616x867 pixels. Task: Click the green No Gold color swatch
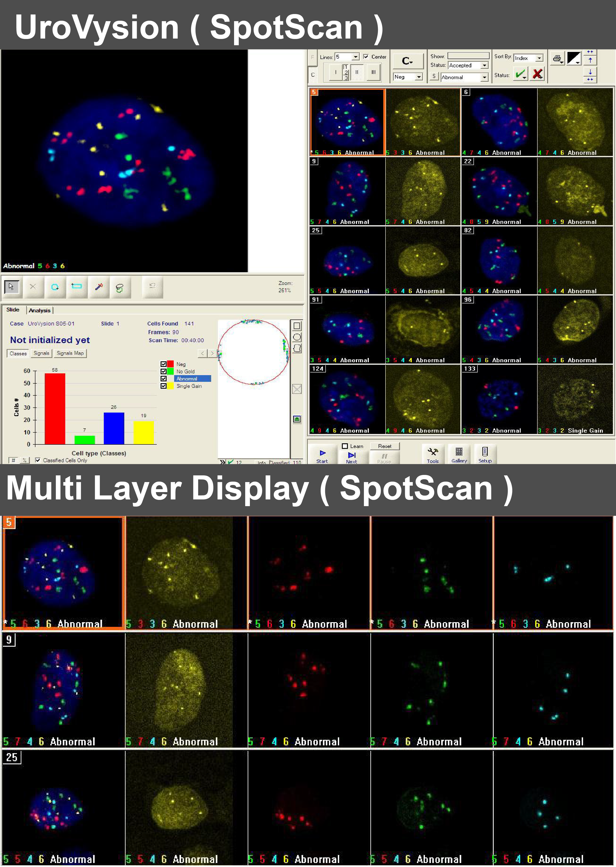(x=170, y=371)
